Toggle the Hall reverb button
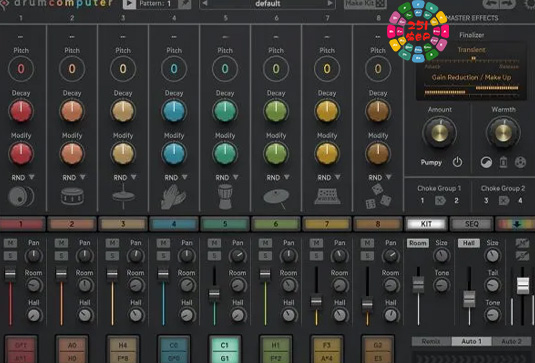 pyautogui.click(x=468, y=243)
